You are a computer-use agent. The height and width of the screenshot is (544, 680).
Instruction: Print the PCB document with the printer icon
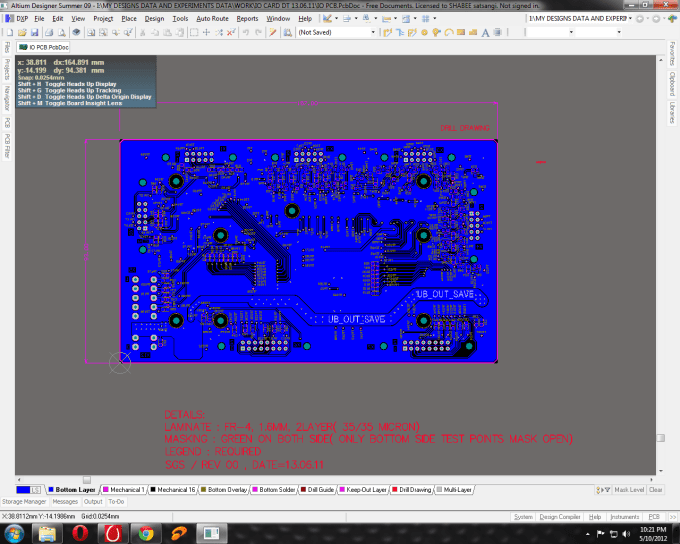[x=49, y=33]
